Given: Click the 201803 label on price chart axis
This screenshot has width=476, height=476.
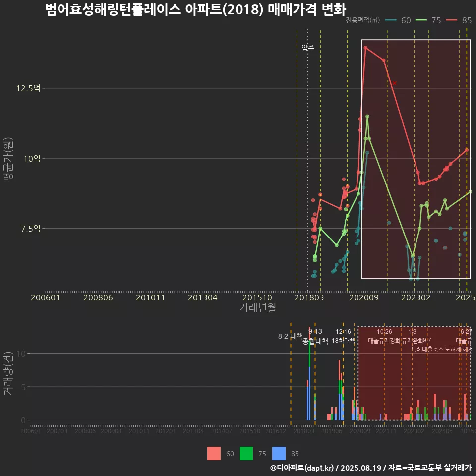Looking at the screenshot, I should (x=309, y=297).
